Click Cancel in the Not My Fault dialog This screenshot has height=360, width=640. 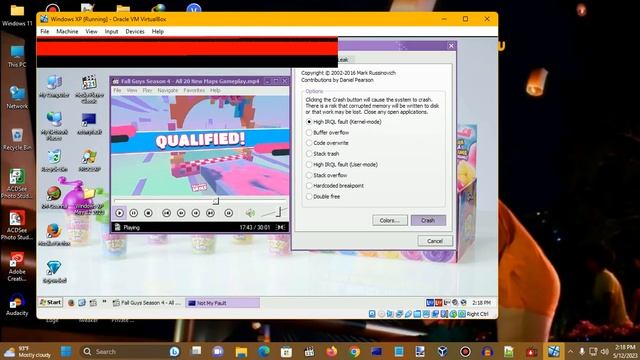435,241
